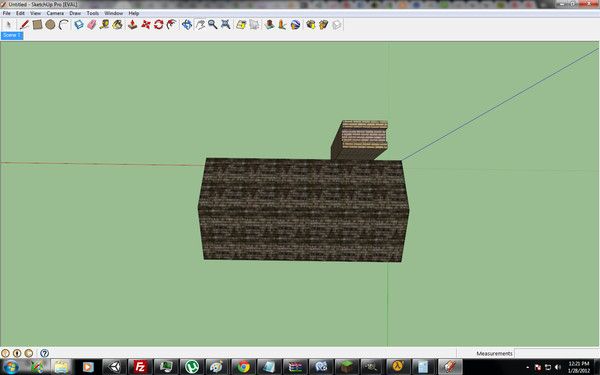Click the Get Models icon
The width and height of the screenshot is (600, 375).
pos(310,25)
